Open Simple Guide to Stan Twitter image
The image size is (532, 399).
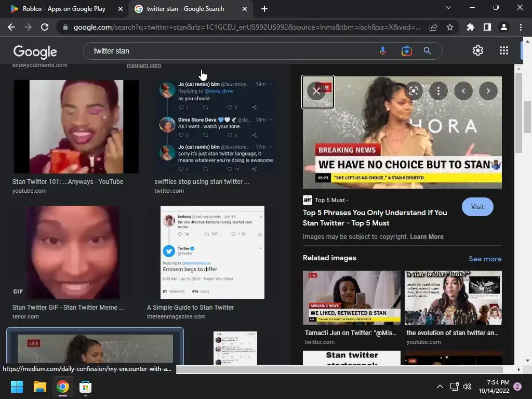[x=212, y=252]
